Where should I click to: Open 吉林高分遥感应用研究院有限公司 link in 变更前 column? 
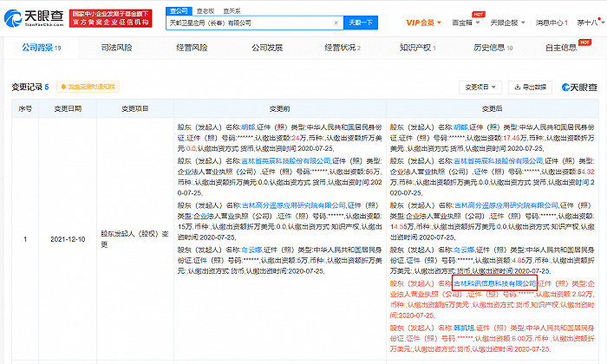click(x=293, y=205)
